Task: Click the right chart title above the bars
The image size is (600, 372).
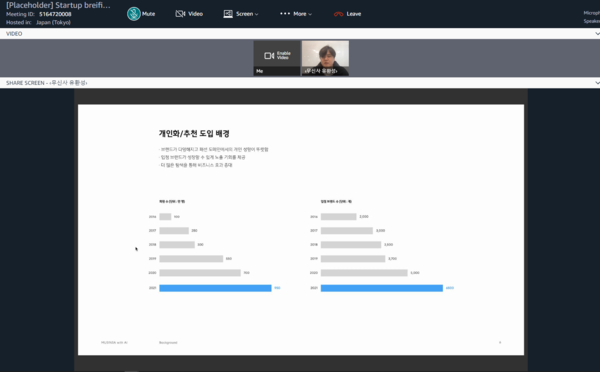Action: (336, 201)
